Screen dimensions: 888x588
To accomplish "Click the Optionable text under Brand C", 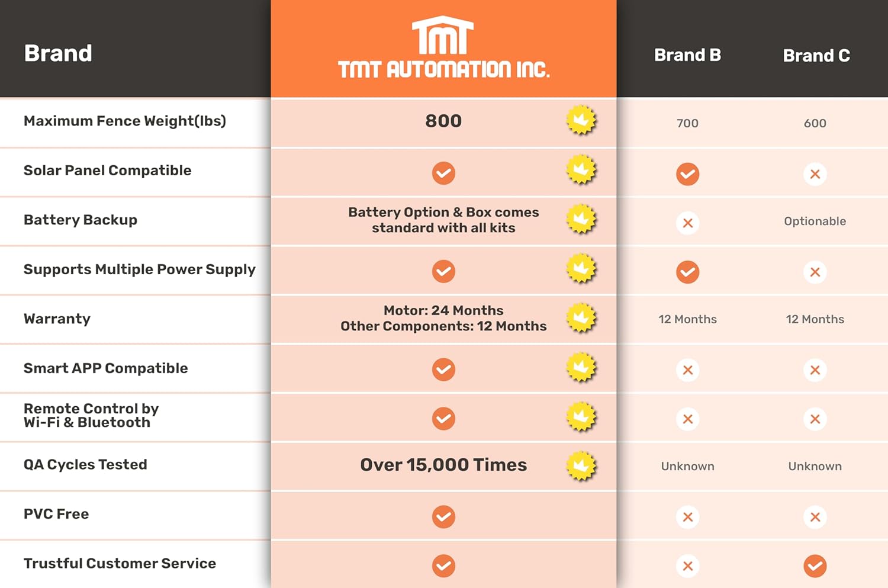I will (x=815, y=221).
